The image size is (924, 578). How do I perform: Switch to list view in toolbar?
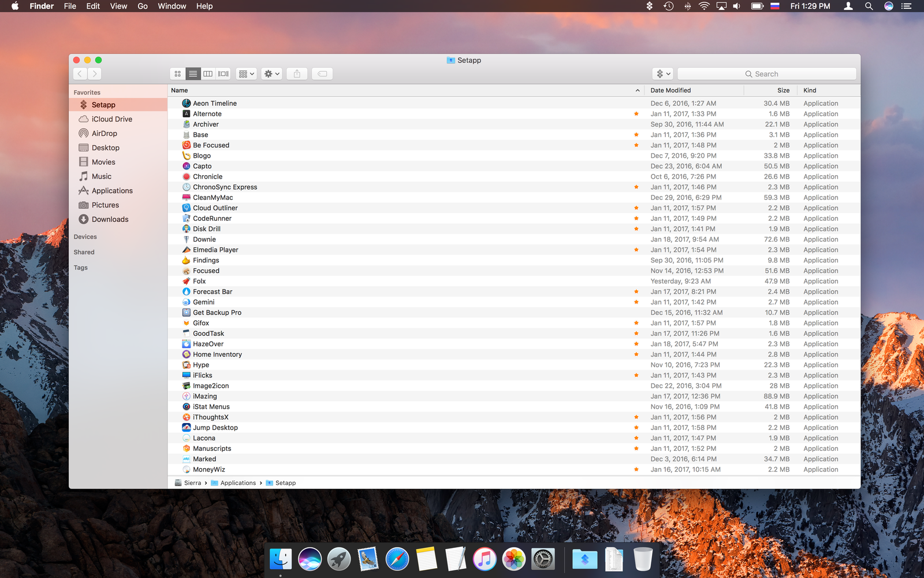(193, 74)
